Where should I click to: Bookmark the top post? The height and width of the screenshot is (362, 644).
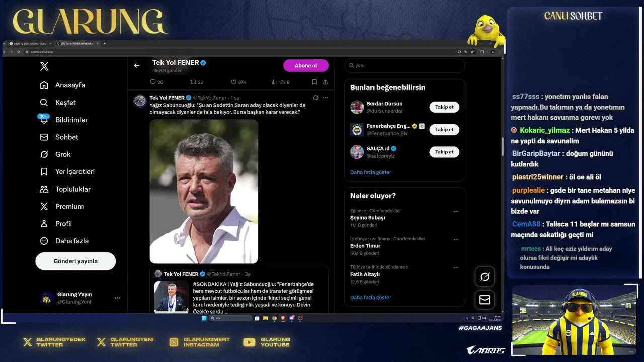tap(314, 82)
